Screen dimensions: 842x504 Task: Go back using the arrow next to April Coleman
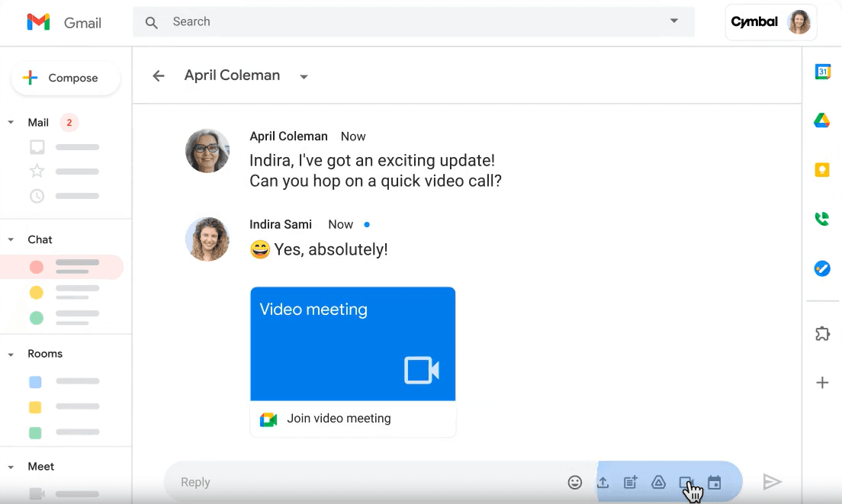(158, 75)
